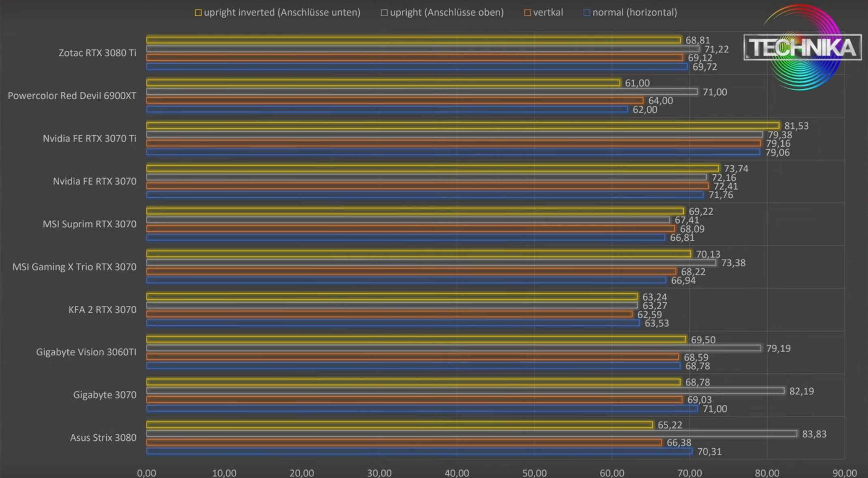Click the 50,00 axis tick label
This screenshot has width=868, height=478.
pos(534,473)
